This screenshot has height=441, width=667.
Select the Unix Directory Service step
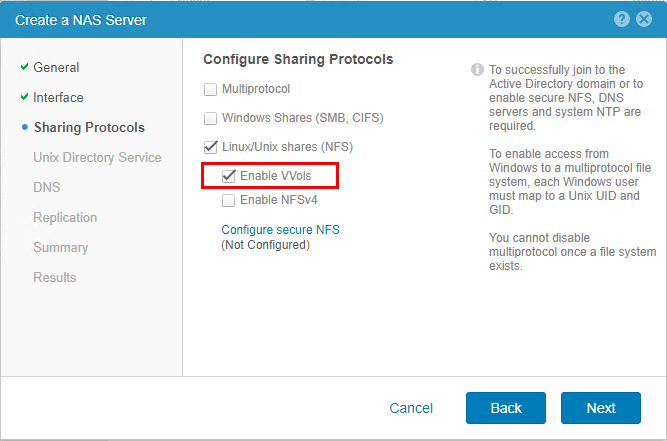(x=97, y=157)
